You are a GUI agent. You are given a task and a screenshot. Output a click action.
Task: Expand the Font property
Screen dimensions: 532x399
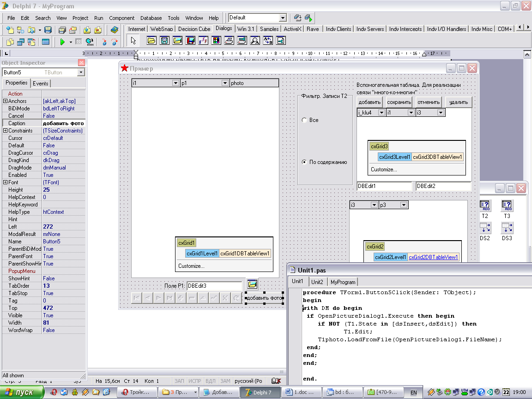5,182
